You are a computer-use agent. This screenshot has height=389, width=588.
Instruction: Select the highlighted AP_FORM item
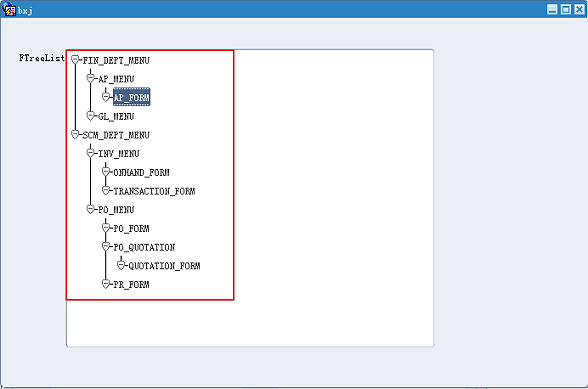coord(131,97)
